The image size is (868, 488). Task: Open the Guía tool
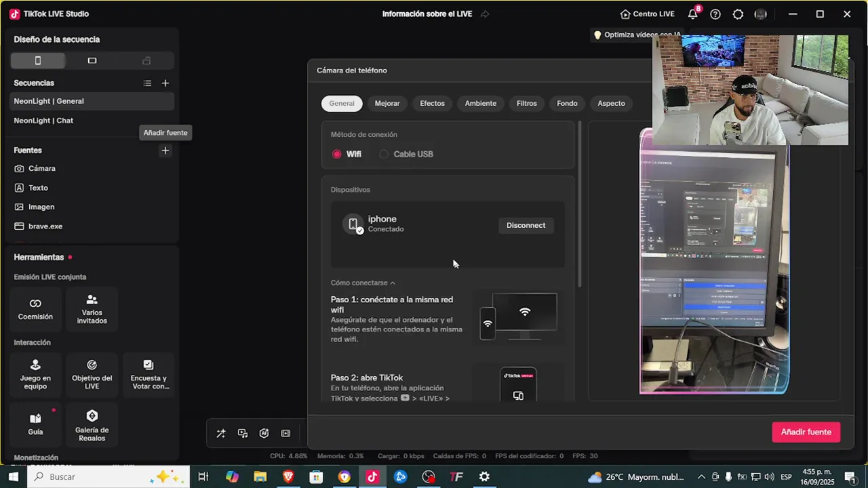(35, 424)
